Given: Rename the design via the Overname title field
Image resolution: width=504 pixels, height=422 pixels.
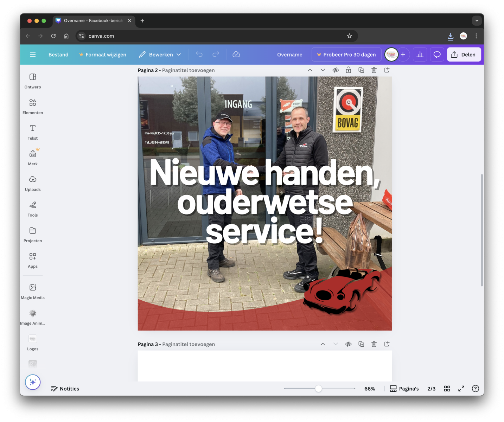Looking at the screenshot, I should (289, 54).
